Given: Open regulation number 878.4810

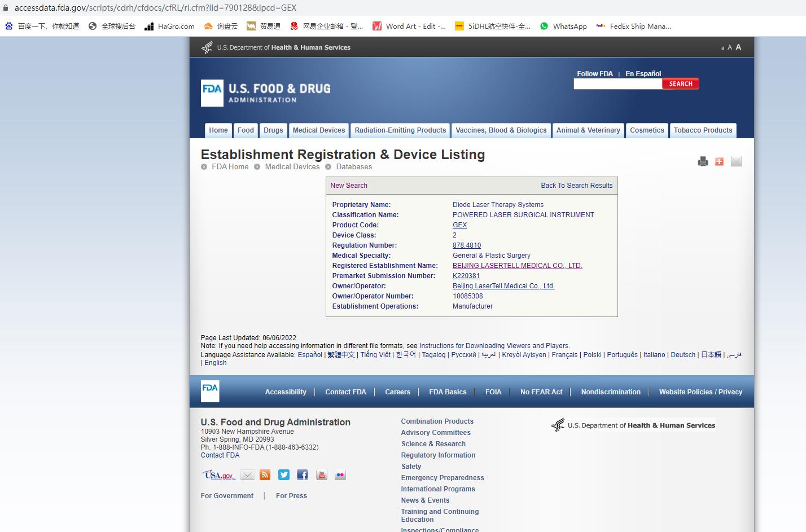Looking at the screenshot, I should coord(467,245).
